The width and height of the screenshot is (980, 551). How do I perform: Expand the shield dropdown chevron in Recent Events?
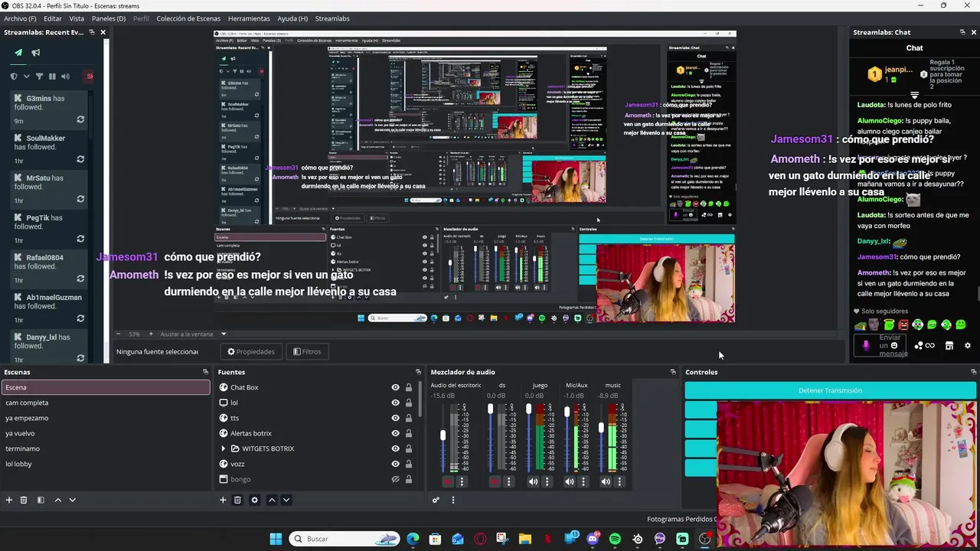[26, 76]
